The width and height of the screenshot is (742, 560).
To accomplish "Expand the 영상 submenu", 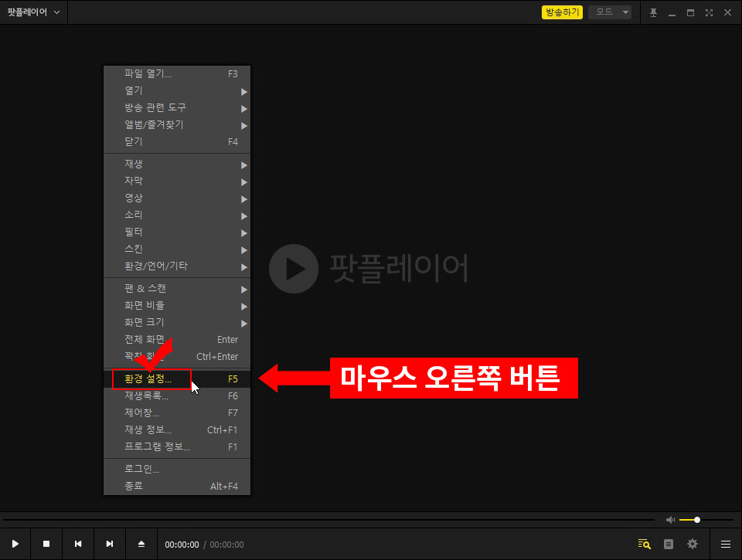I will coord(177,199).
